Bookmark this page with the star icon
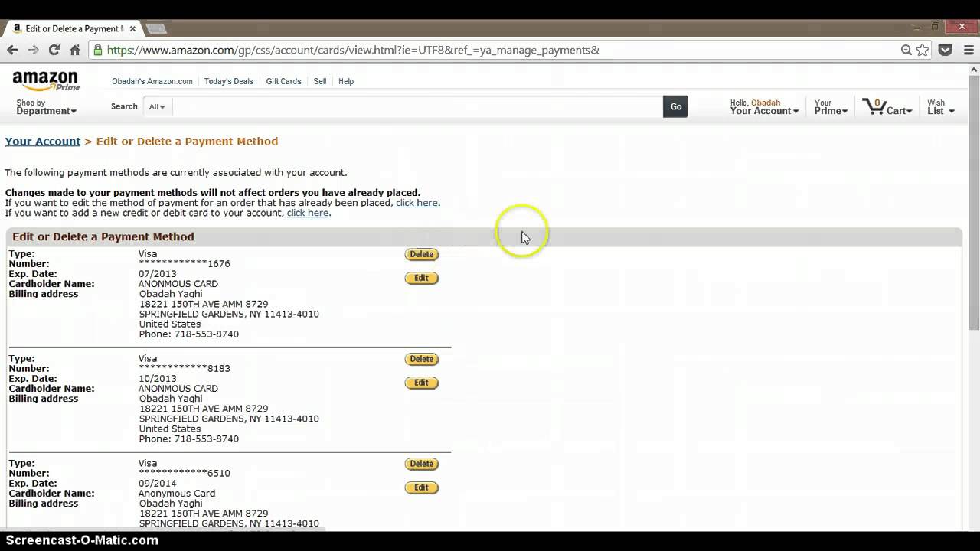Screen dimensions: 980x551 pos(923,50)
